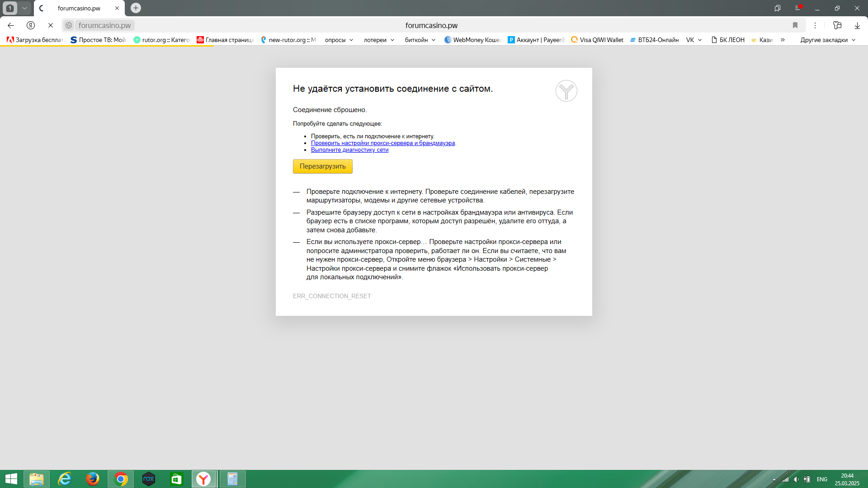Expand the биткойн bookmark folder

pos(420,40)
